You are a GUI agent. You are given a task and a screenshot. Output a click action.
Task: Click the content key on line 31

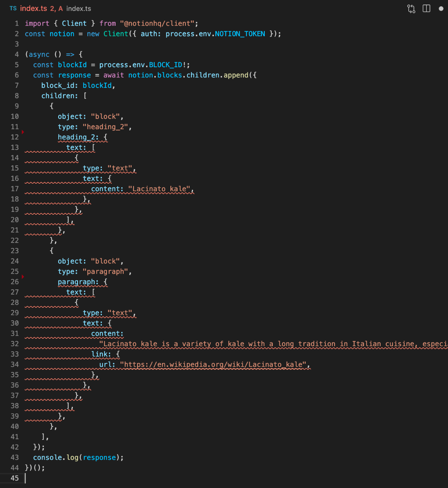click(106, 334)
